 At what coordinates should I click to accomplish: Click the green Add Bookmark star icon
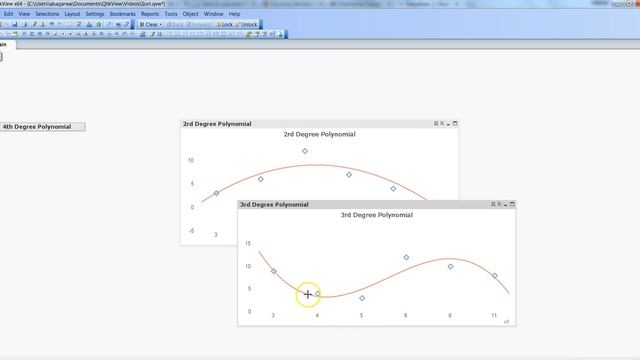point(99,24)
